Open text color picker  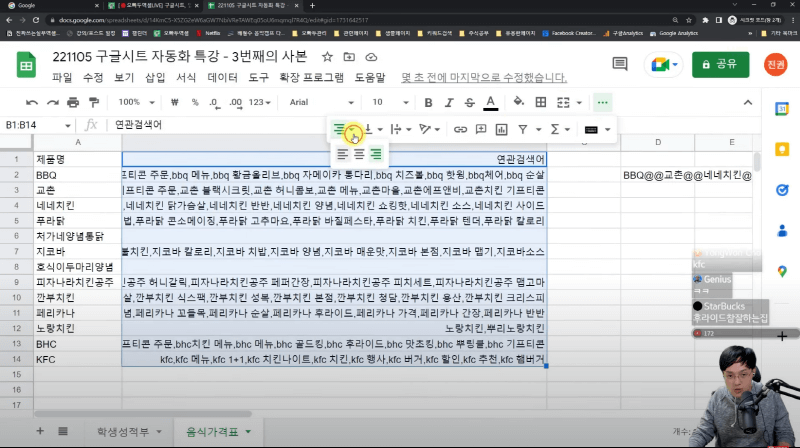point(490,103)
